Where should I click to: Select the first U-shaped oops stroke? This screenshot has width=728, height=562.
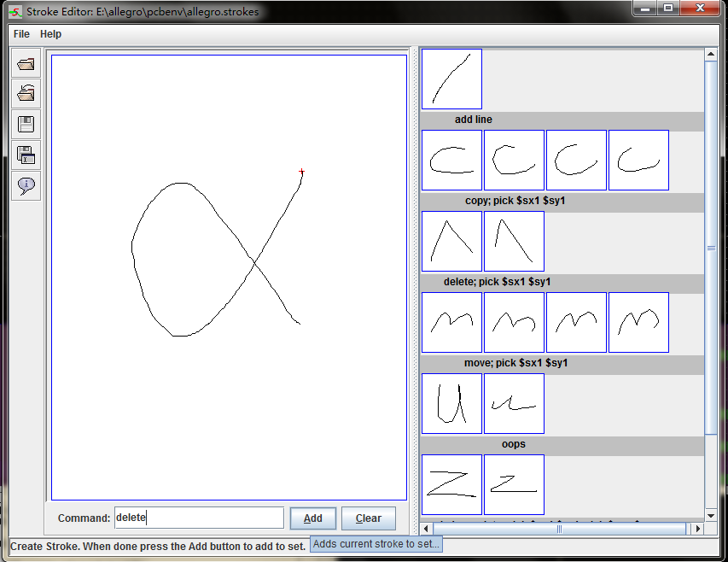coord(451,403)
